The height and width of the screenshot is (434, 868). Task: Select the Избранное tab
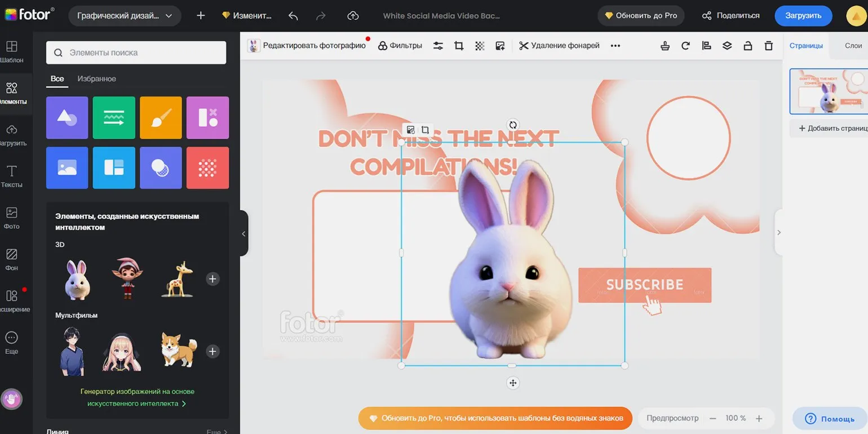click(x=96, y=79)
